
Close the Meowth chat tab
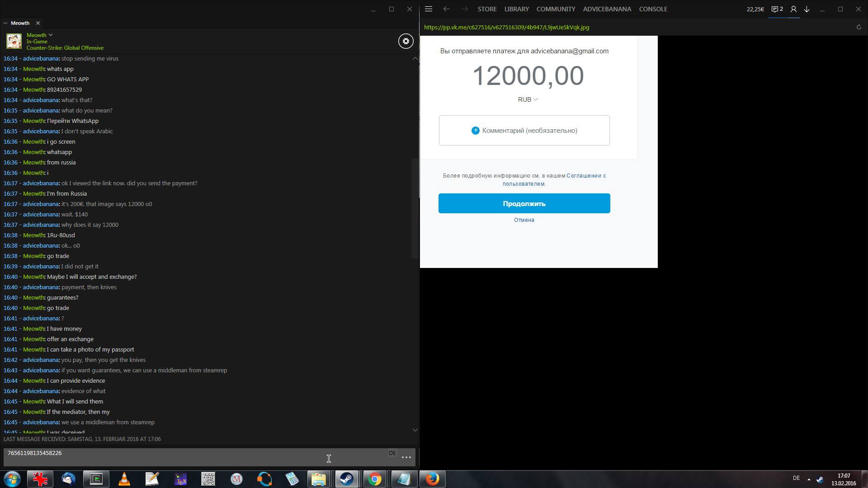(38, 23)
